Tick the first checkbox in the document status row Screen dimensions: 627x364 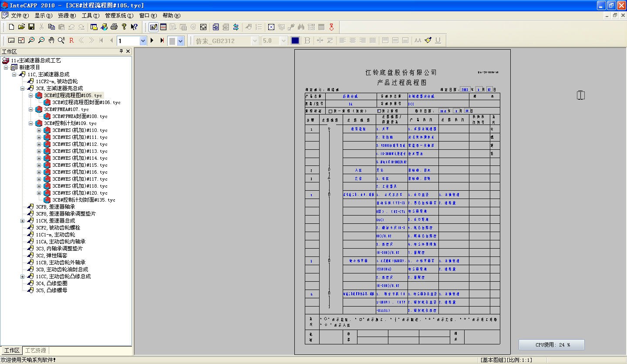tap(330, 111)
